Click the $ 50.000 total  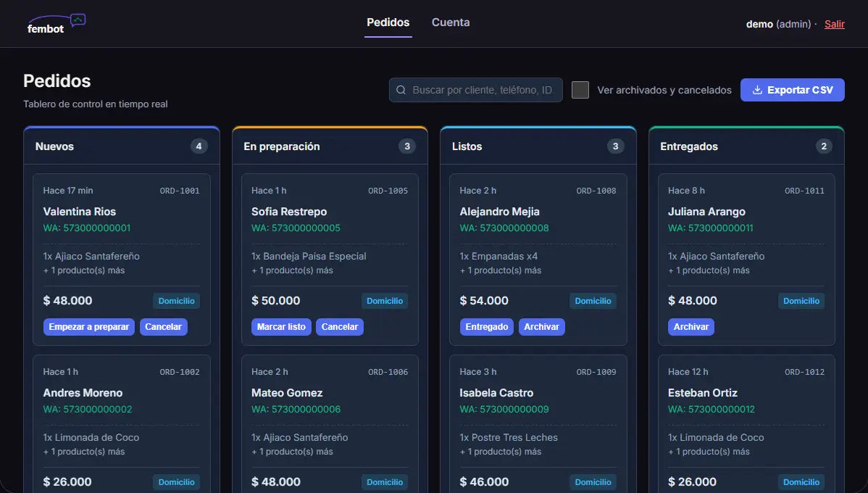pos(275,301)
